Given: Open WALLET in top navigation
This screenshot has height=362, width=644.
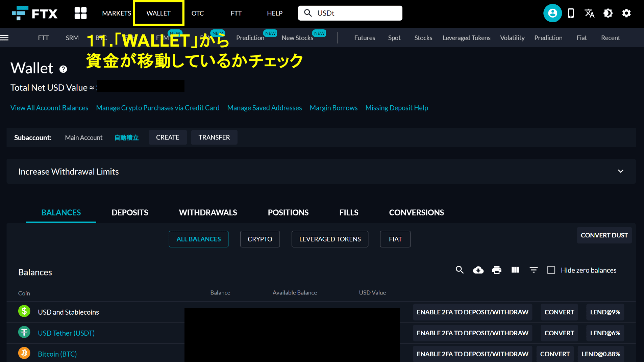Looking at the screenshot, I should (158, 13).
